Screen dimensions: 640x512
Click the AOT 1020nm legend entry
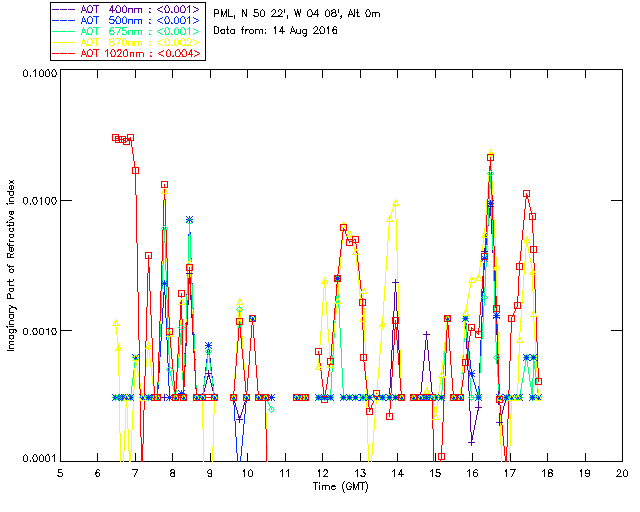pos(126,53)
